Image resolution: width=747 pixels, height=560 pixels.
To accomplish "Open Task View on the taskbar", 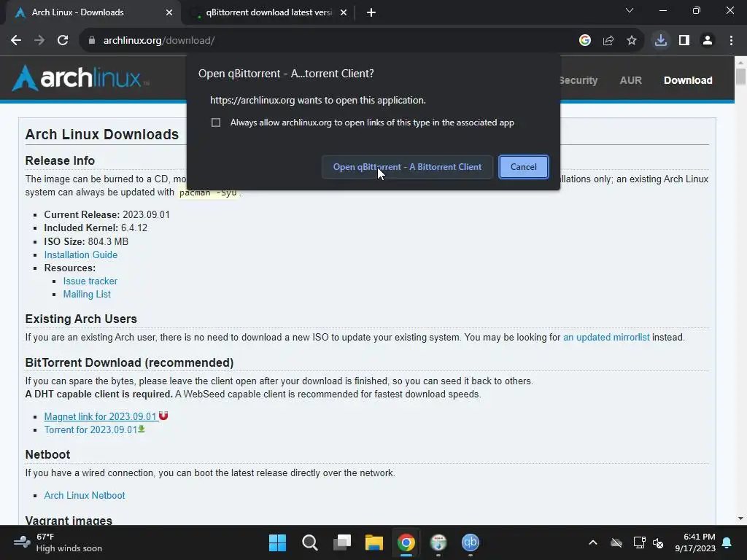I will (342, 542).
